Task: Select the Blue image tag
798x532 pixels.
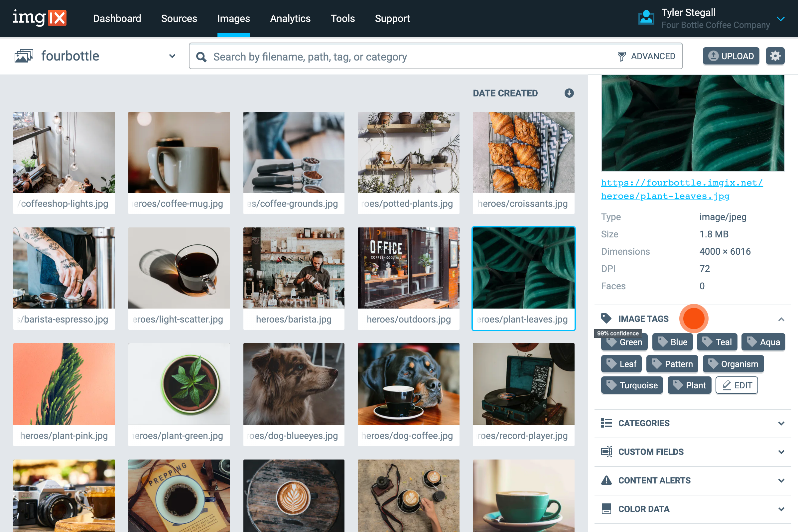Action: click(x=672, y=342)
